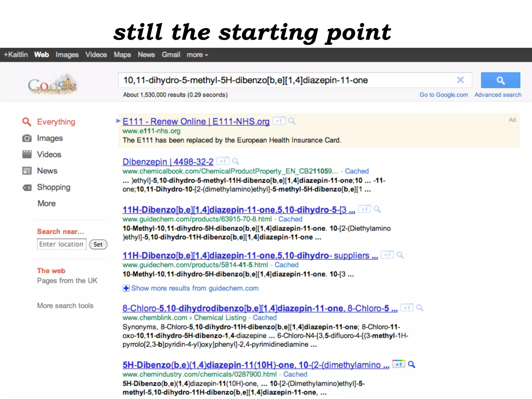Click +1 beside the suppliers guidechem result
Screen dimensions: 532x399
(387, 255)
